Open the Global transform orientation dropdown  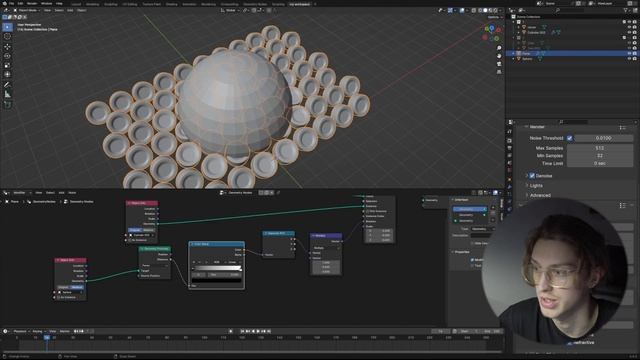(x=230, y=10)
